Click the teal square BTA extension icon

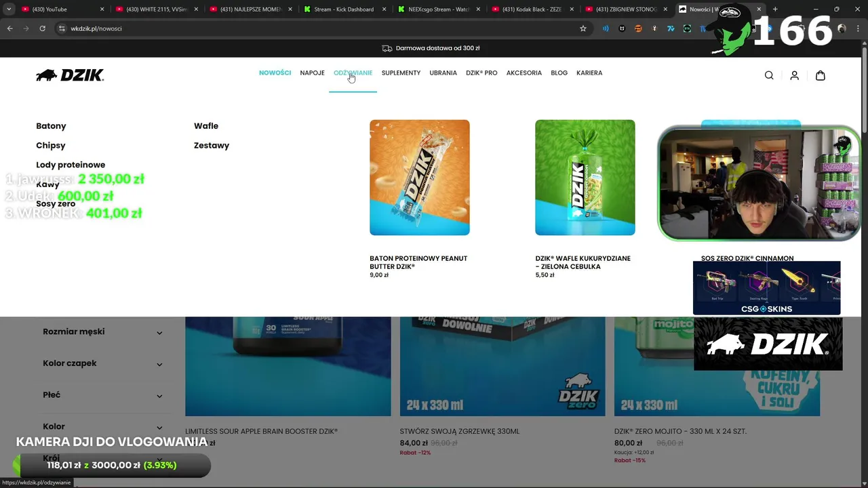point(687,28)
